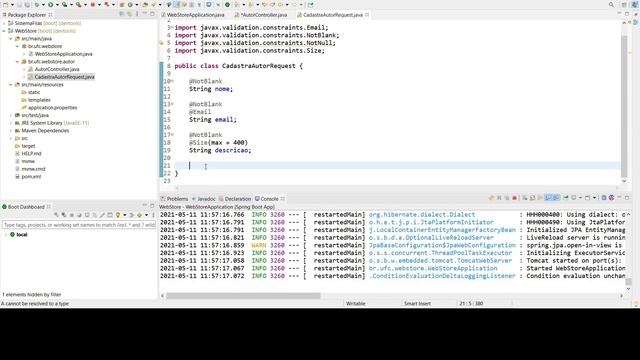Toggle Pin Console in Console toolbar
This screenshot has width=640, height=360.
point(566,198)
